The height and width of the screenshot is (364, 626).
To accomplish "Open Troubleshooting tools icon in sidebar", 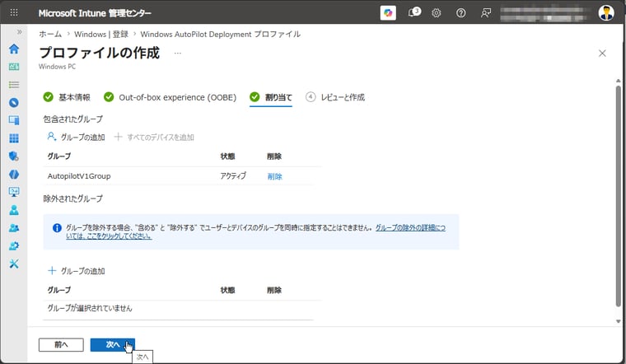I will 14,264.
